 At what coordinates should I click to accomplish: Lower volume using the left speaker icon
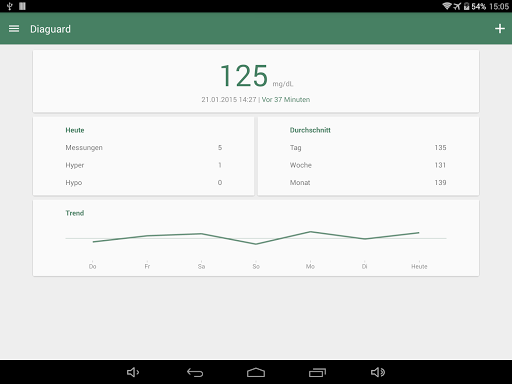[133, 372]
